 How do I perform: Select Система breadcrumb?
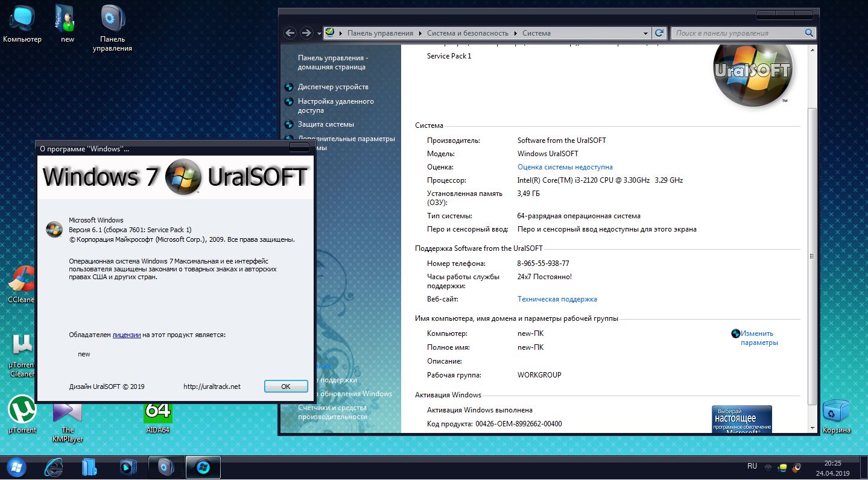pos(536,34)
